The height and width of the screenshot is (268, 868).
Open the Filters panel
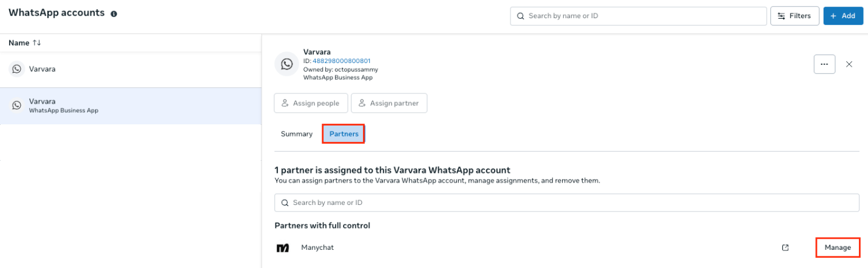(x=795, y=16)
